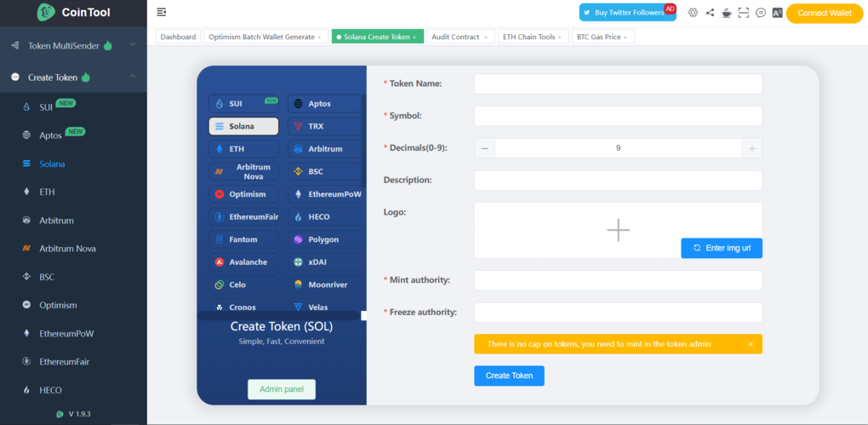Choose ETH chain button in panel
868x425 pixels.
click(x=243, y=149)
